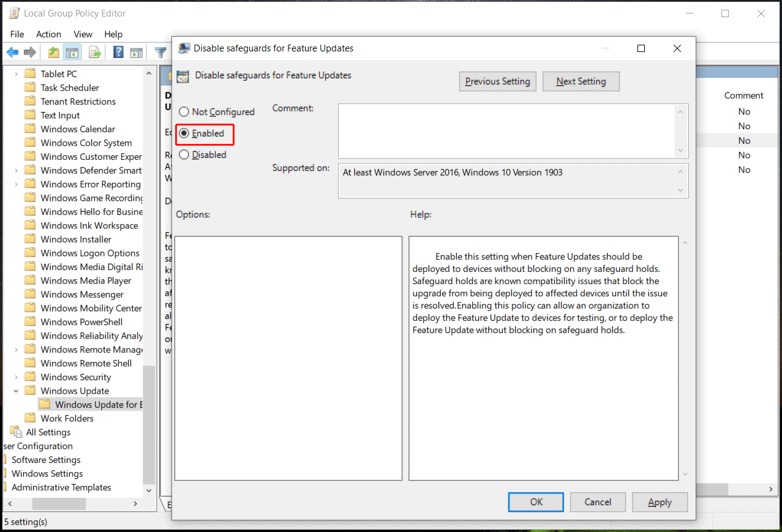This screenshot has width=782, height=532.
Task: Open the Action menu
Action: pos(48,34)
